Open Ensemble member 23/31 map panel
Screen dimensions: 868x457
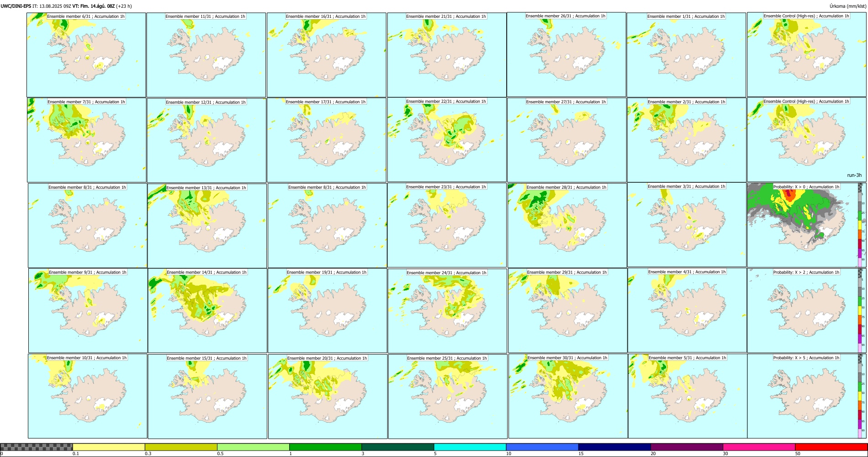click(x=447, y=225)
